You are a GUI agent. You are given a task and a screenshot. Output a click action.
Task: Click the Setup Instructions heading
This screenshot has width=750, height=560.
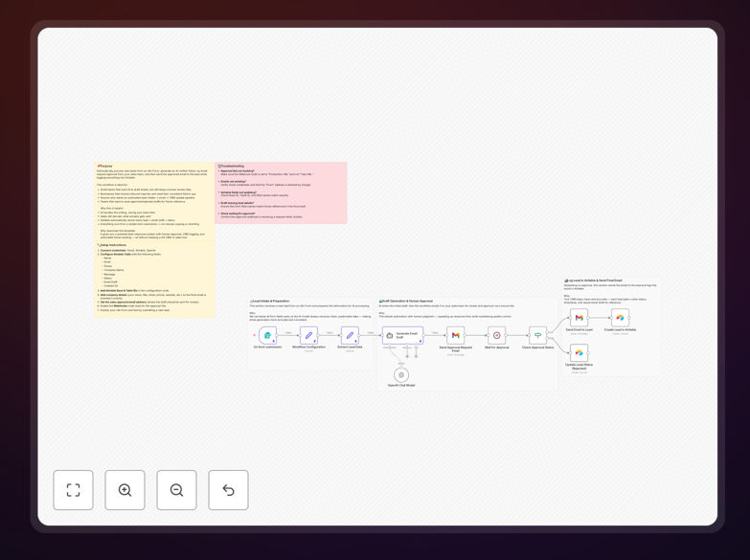pos(112,245)
